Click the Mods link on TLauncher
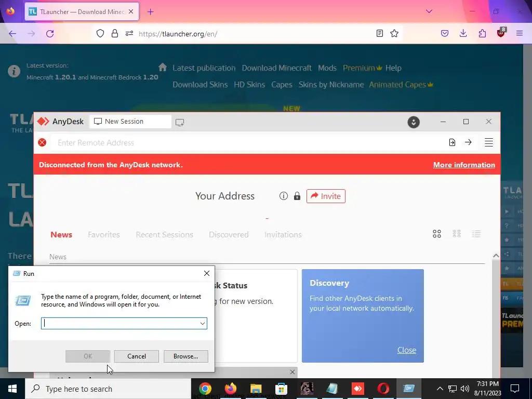532x399 pixels. tap(327, 68)
